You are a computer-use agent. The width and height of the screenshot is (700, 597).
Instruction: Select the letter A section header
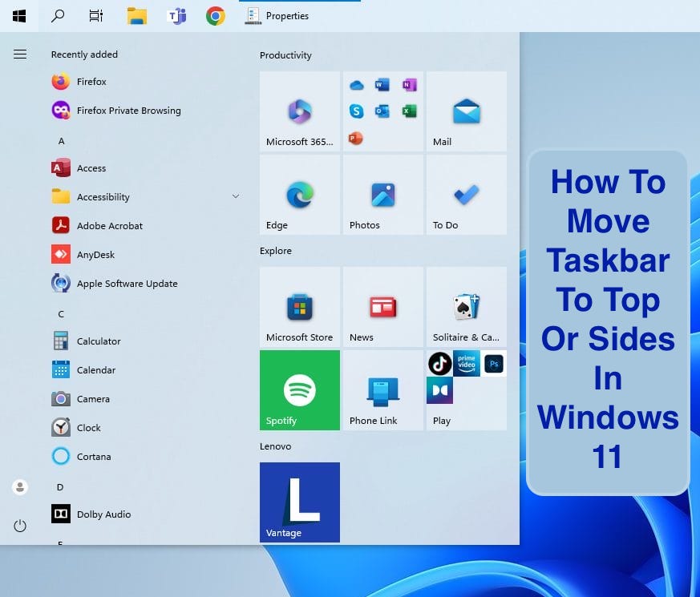point(61,141)
